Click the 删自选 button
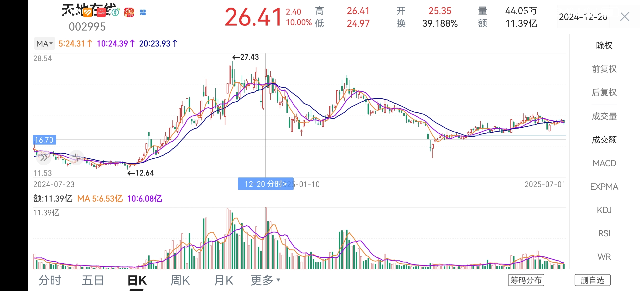The image size is (644, 291). click(592, 280)
